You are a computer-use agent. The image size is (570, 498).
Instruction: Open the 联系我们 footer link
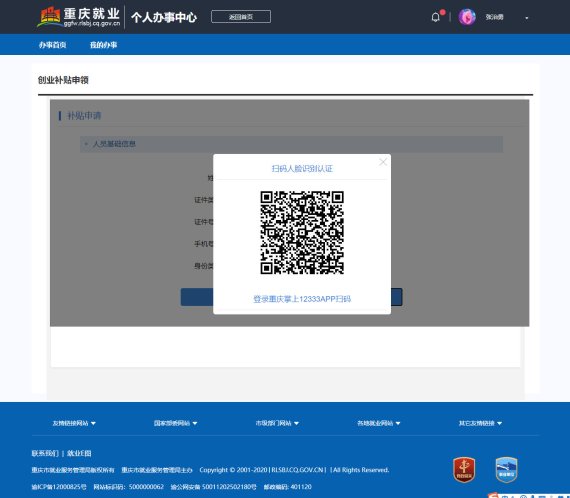pos(45,453)
